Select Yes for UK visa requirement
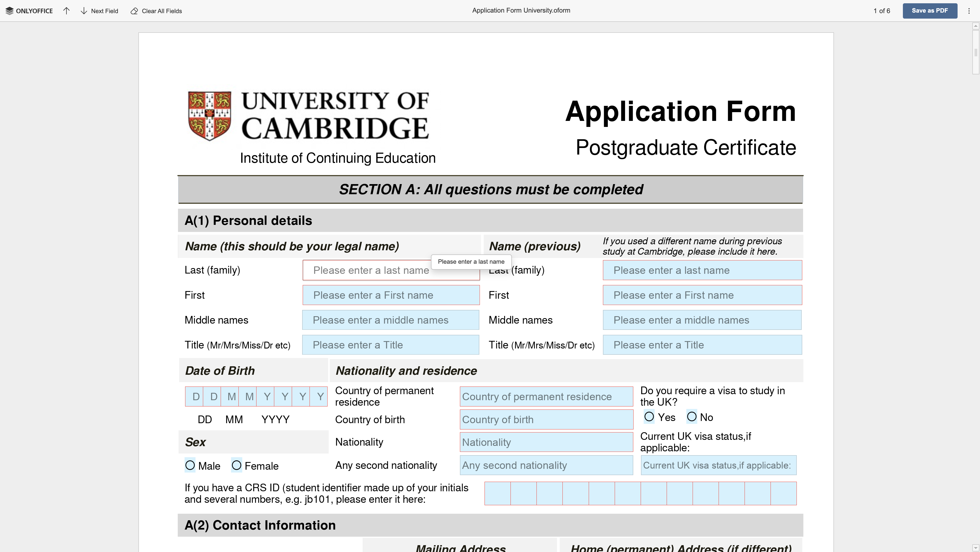 (x=649, y=417)
